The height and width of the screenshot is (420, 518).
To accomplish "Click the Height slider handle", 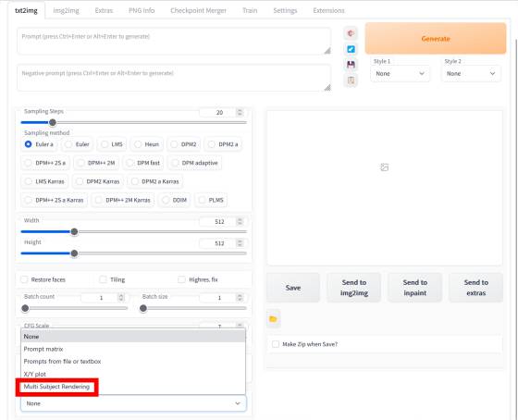I will [74, 253].
